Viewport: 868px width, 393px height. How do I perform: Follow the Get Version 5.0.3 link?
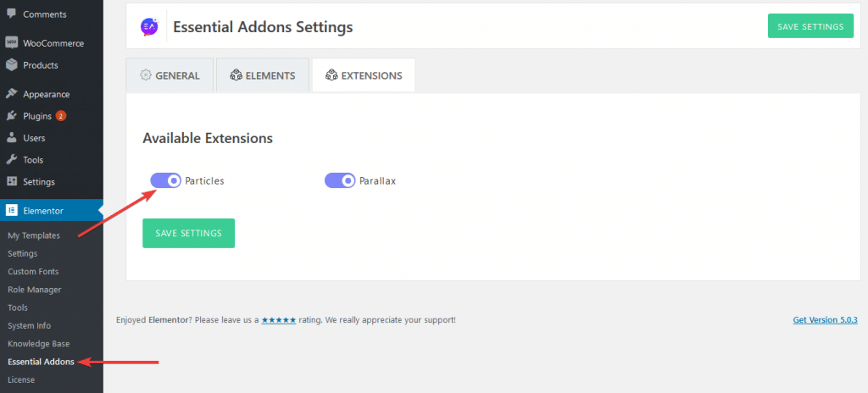pos(825,320)
